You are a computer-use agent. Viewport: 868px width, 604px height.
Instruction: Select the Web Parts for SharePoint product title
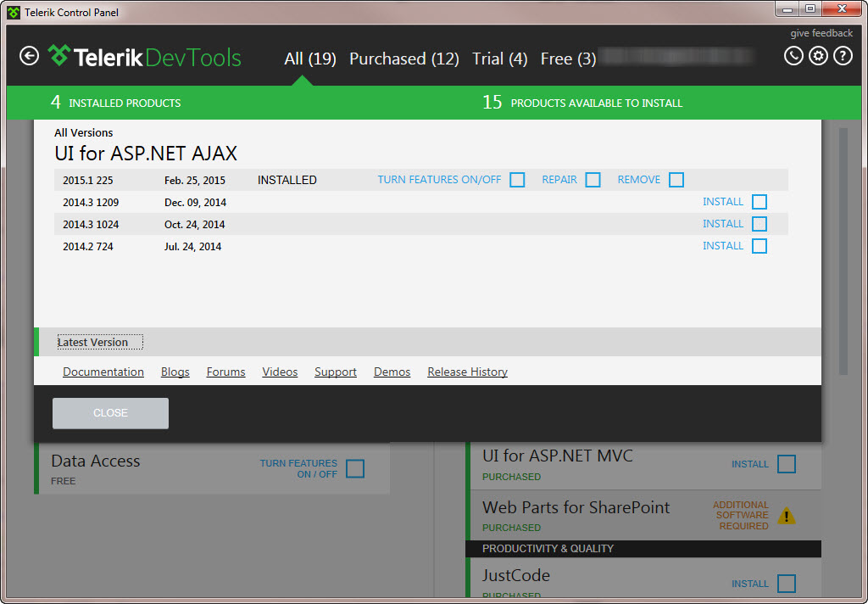pyautogui.click(x=576, y=507)
